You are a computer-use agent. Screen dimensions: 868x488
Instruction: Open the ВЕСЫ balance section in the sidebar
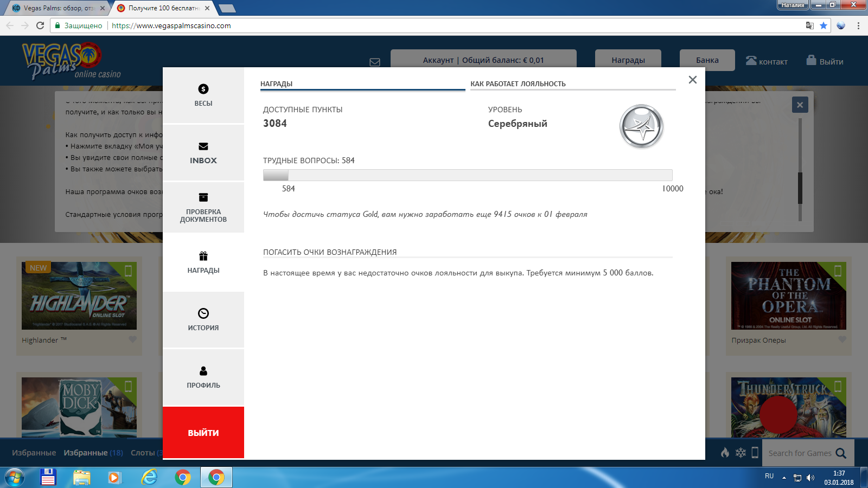pos(203,95)
